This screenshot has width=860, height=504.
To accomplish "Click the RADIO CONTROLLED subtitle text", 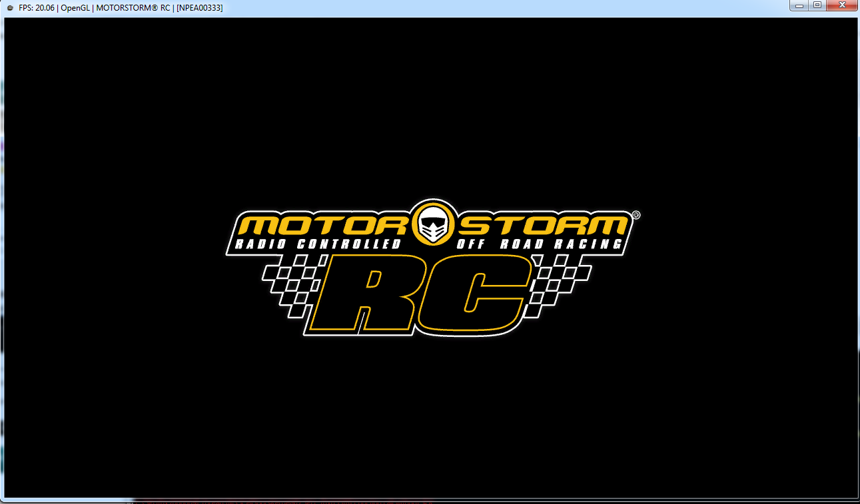I will tap(318, 244).
